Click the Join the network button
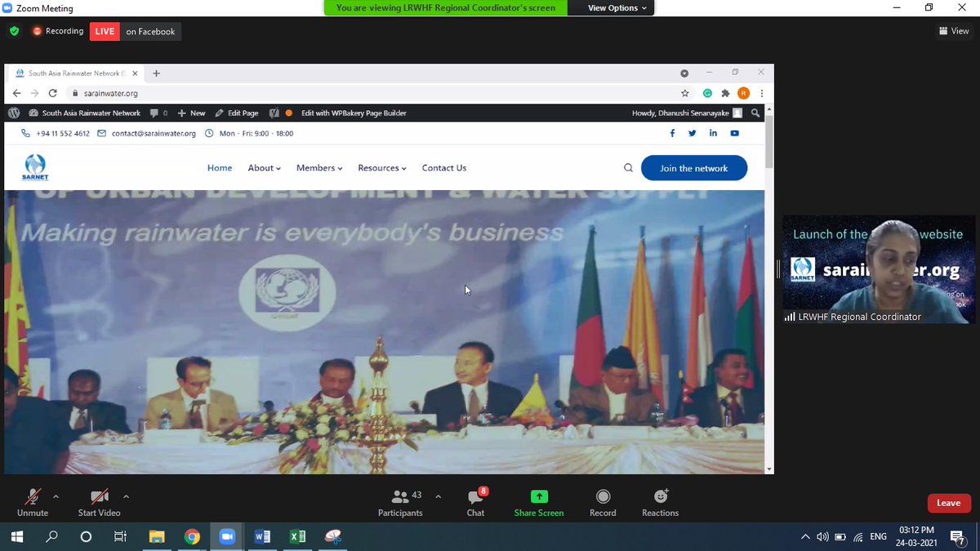 coord(694,168)
